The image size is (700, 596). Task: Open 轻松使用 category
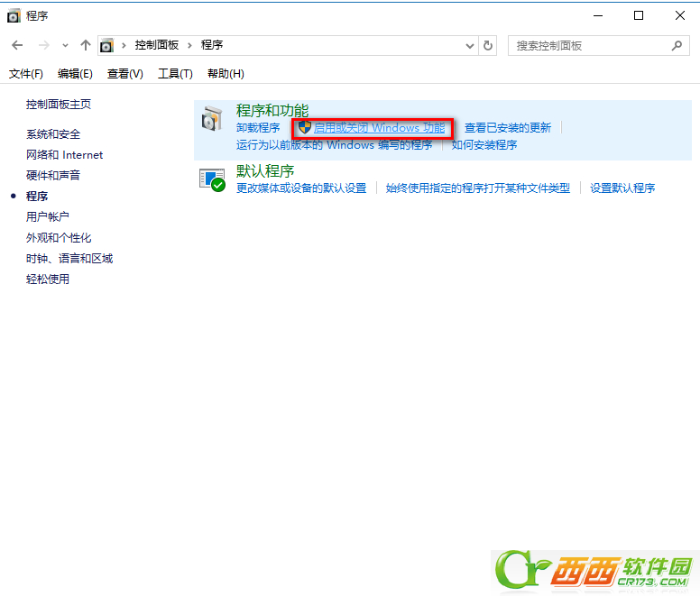(48, 280)
